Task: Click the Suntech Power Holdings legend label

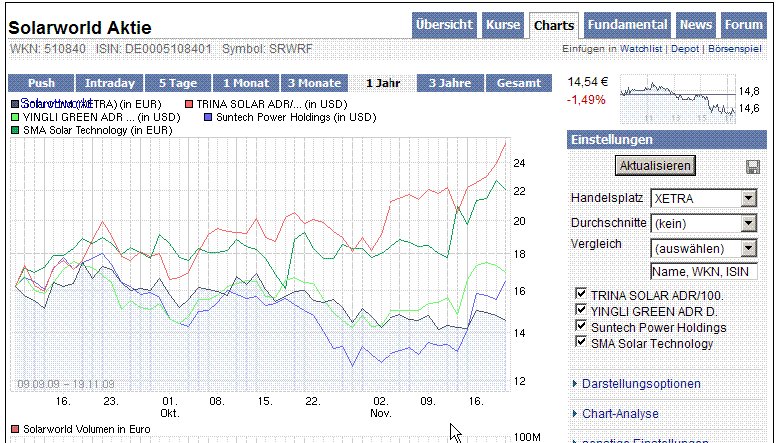Action: 296,118
